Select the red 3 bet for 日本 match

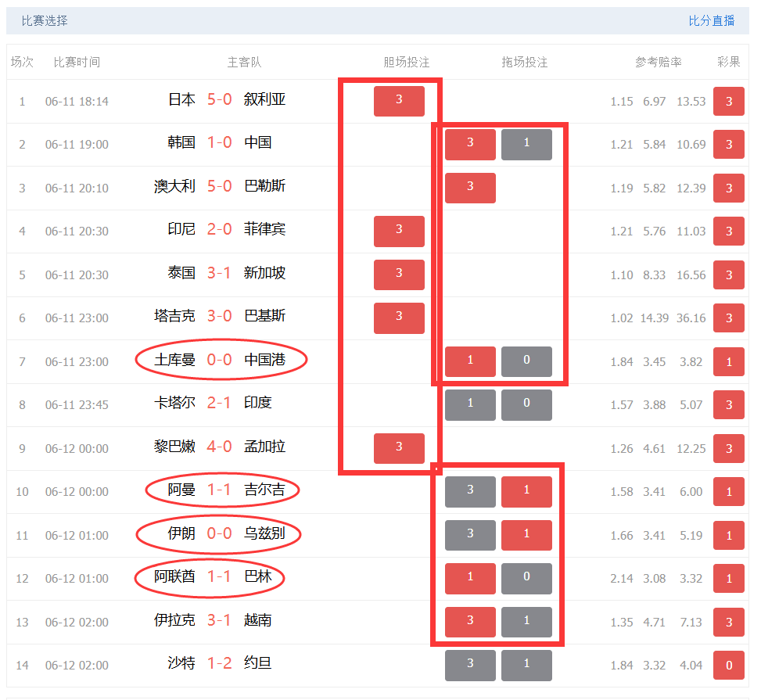(399, 101)
